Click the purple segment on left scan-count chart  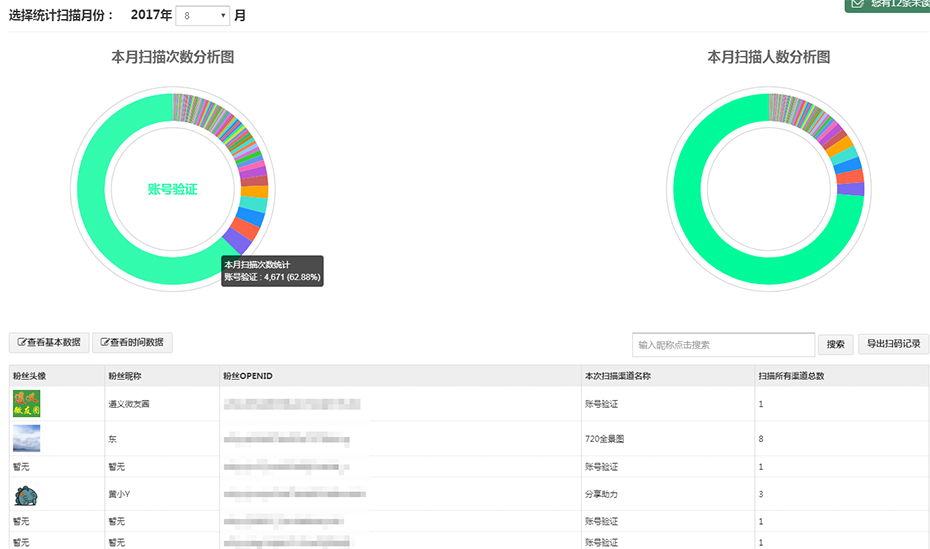[237, 241]
